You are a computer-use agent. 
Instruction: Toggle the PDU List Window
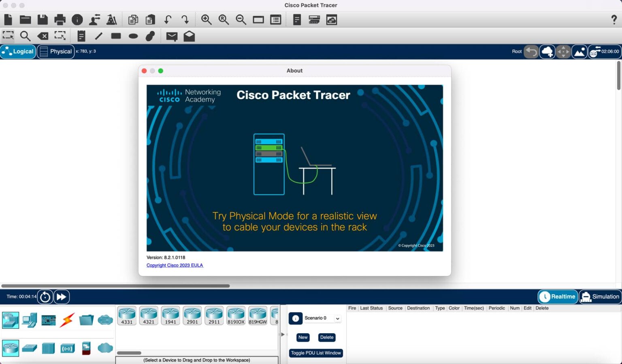[316, 353]
